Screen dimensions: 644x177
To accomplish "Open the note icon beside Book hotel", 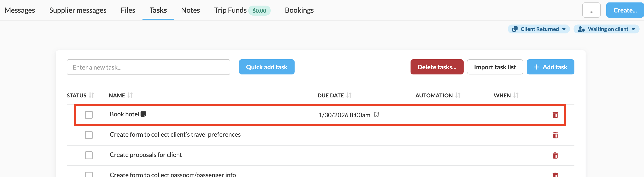I will point(143,114).
